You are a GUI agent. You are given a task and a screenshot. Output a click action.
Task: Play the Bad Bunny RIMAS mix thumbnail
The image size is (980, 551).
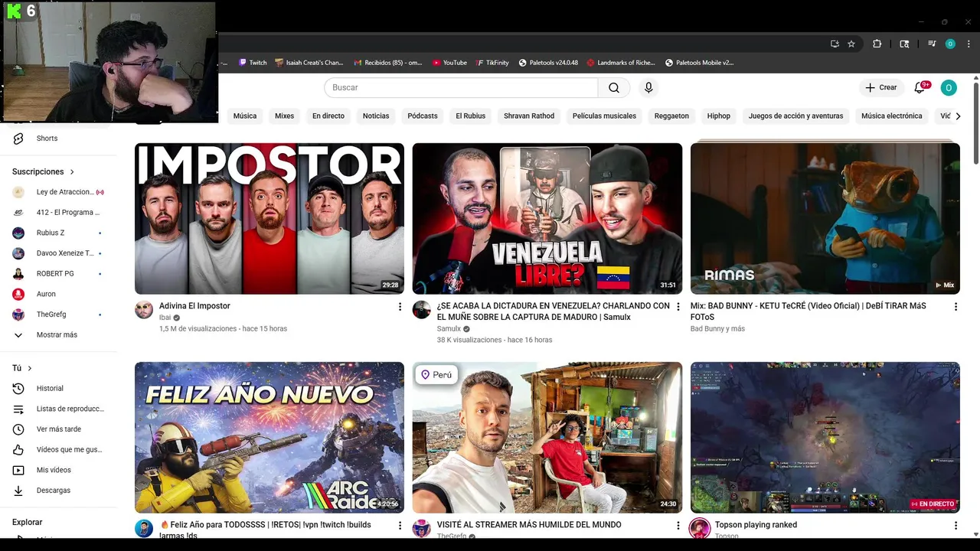tap(825, 218)
